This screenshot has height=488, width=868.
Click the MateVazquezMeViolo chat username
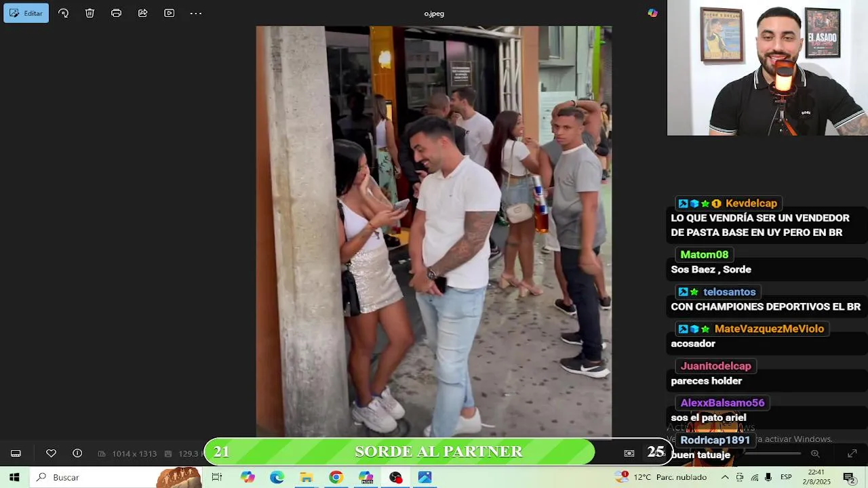(x=769, y=329)
